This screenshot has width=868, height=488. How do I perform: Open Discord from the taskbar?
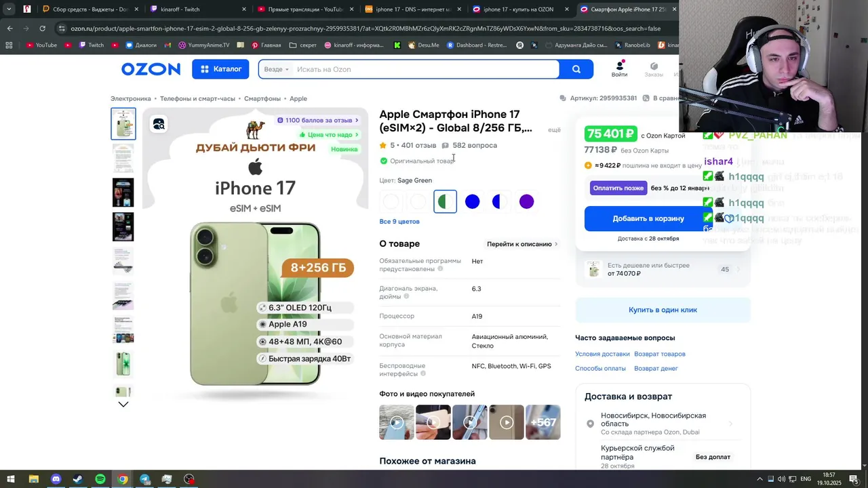click(56, 479)
